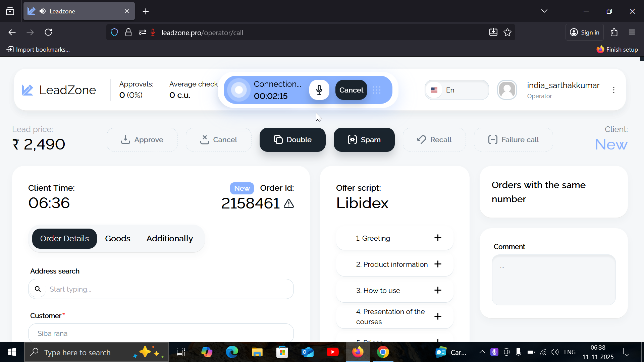Switch to the Additionally tab
Screen dimensions: 644x362
coord(169,239)
